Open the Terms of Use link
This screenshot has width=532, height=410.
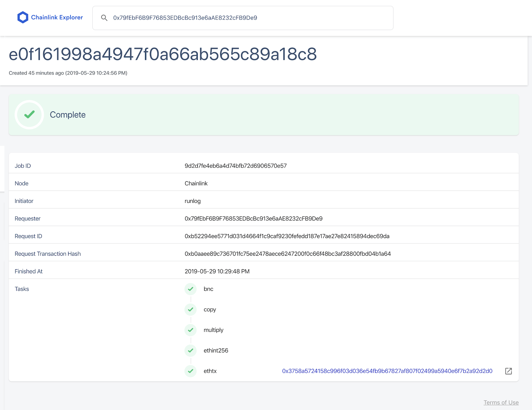[x=501, y=403]
